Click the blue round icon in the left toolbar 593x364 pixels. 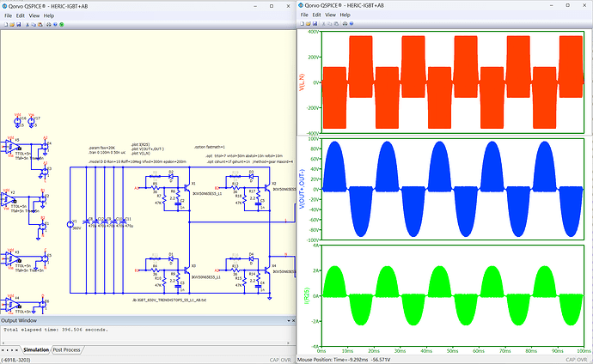55,25
